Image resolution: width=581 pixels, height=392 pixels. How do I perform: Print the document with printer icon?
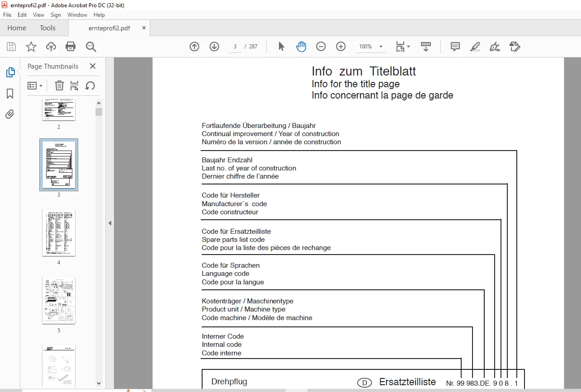(x=71, y=47)
